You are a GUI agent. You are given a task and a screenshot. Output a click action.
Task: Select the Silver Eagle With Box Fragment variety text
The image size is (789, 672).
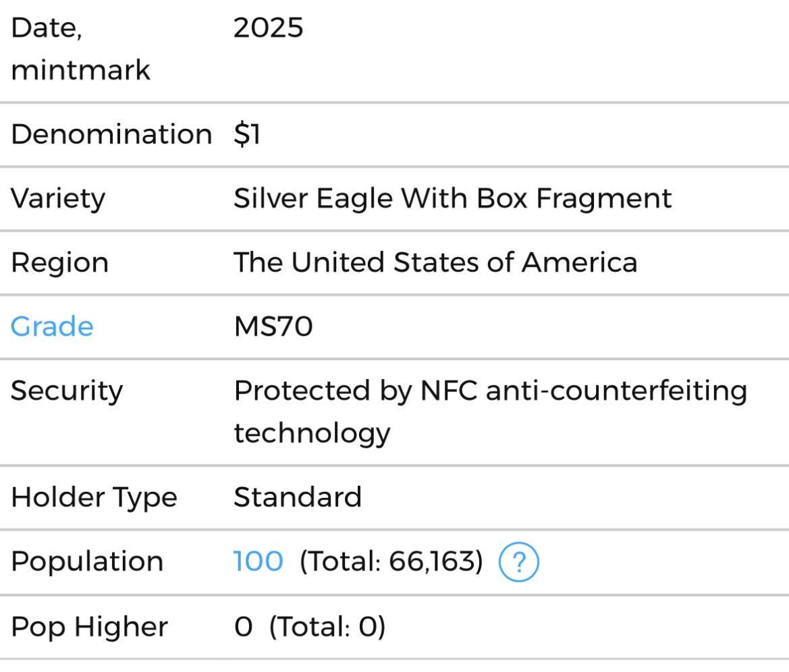click(452, 198)
